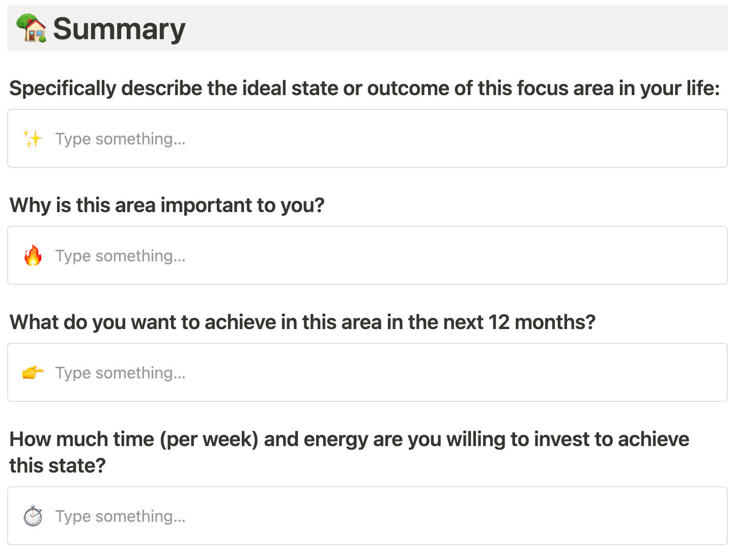Select the emoji beside the first answer field
This screenshot has height=560, width=733.
[x=32, y=138]
